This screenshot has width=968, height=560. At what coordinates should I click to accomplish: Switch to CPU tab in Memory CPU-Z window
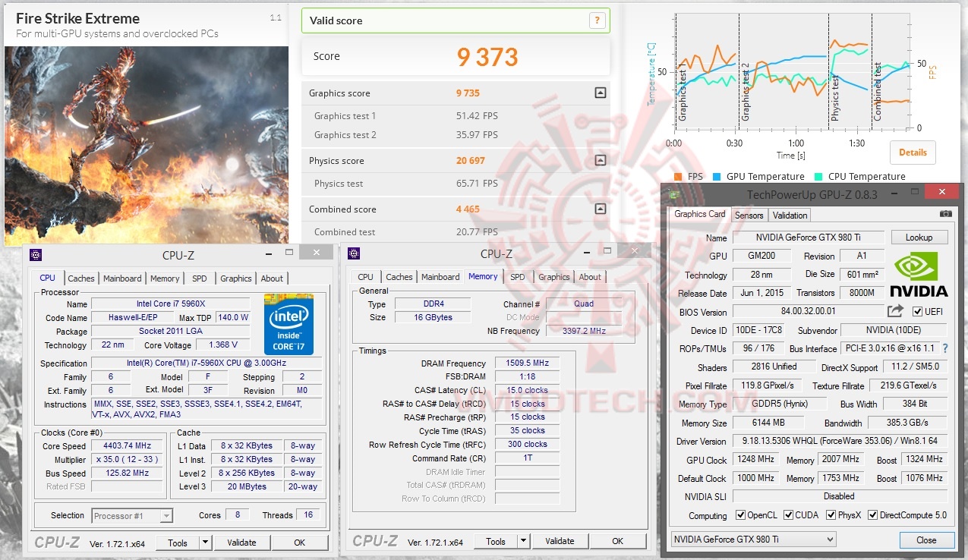[365, 277]
